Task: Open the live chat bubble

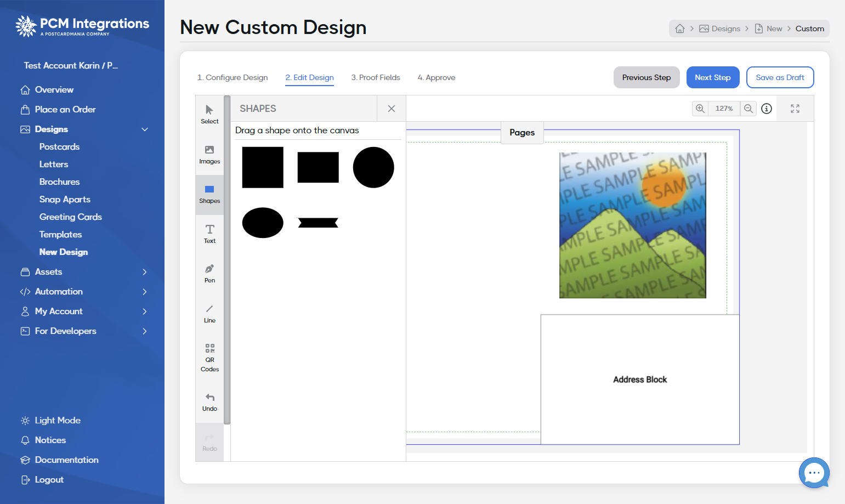Action: [x=814, y=473]
